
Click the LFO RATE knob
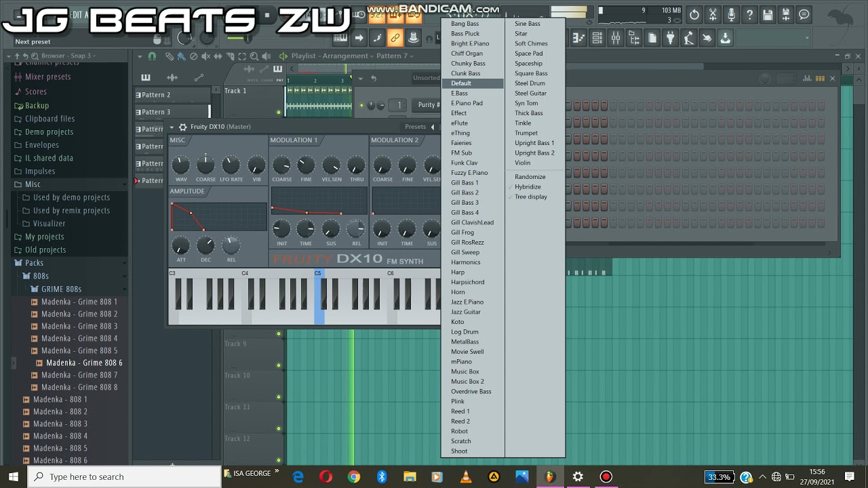(x=231, y=165)
